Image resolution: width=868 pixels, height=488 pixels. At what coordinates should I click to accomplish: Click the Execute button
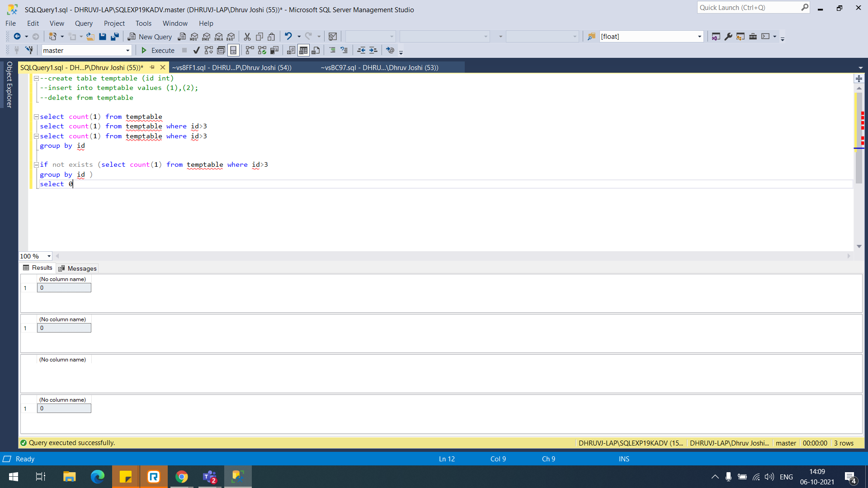pyautogui.click(x=158, y=50)
